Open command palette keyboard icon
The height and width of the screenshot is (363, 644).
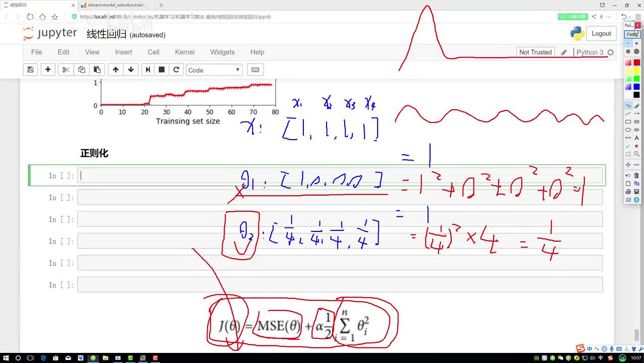(255, 70)
